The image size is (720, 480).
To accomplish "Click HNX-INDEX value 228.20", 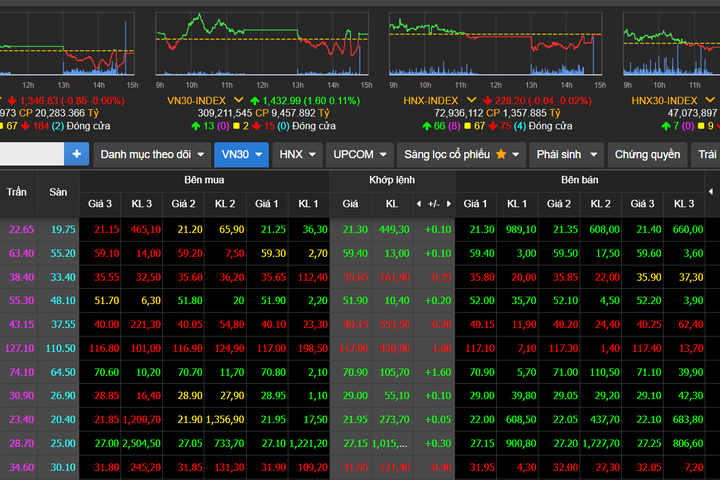I will pos(510,101).
